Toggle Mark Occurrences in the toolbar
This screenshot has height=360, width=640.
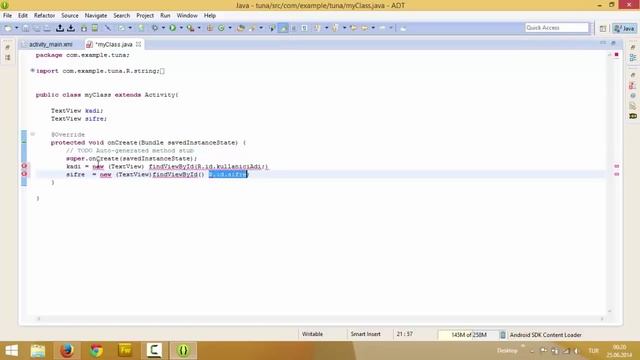[x=283, y=28]
